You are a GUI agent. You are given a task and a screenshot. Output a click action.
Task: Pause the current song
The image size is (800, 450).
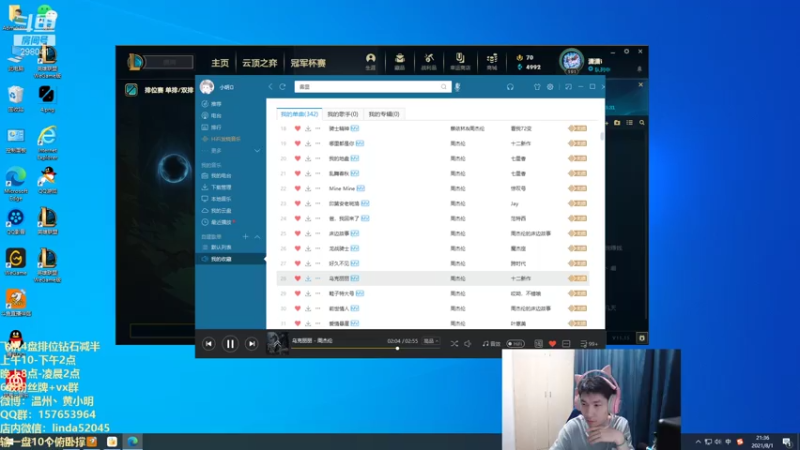click(x=230, y=344)
